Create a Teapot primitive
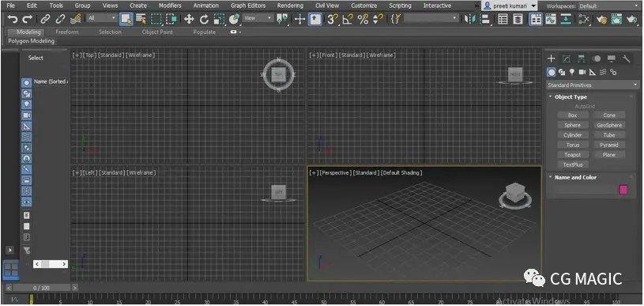 [x=573, y=155]
